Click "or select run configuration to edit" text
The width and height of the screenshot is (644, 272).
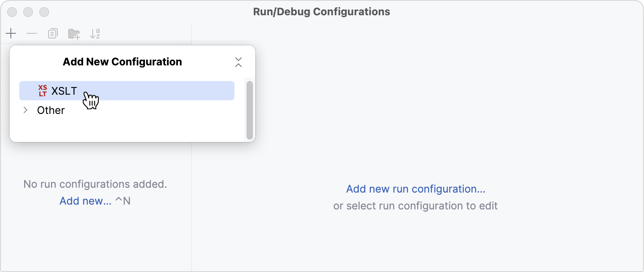[x=415, y=206]
